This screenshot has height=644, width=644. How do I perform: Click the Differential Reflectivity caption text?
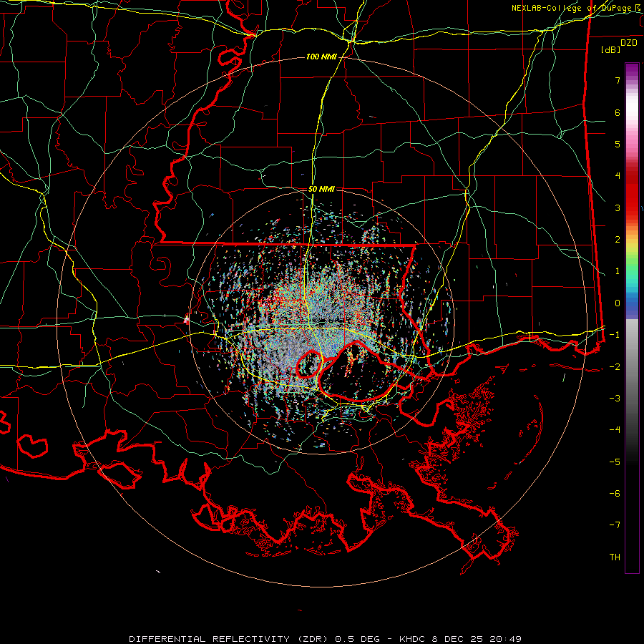click(x=229, y=639)
